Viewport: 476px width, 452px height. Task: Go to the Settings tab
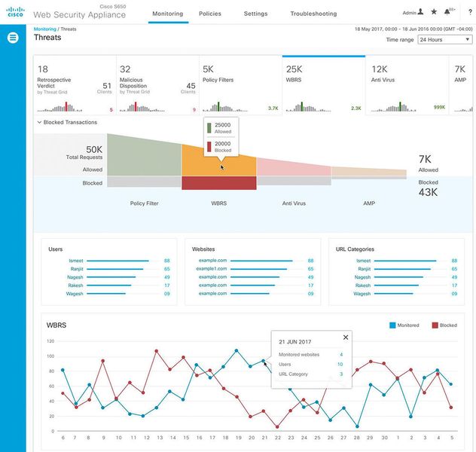(255, 14)
